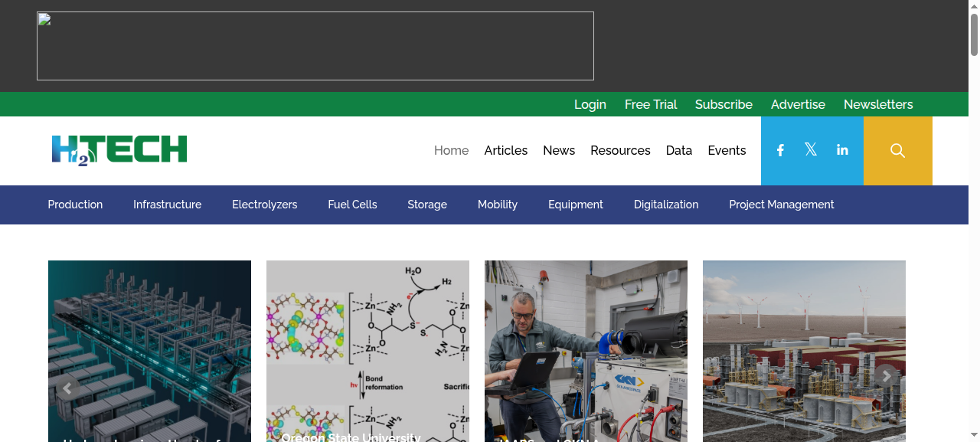Image resolution: width=980 pixels, height=442 pixels.
Task: Open the H2Tech Facebook page icon
Action: coord(780,150)
